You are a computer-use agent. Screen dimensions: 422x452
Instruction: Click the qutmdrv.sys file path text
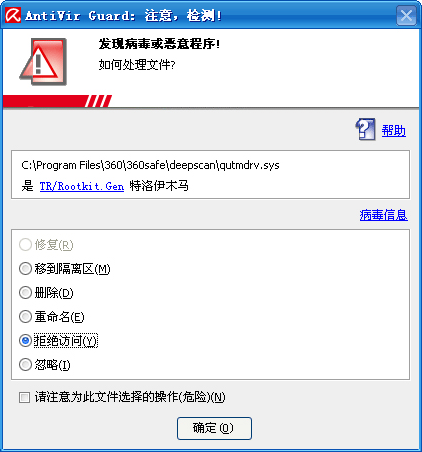150,165
